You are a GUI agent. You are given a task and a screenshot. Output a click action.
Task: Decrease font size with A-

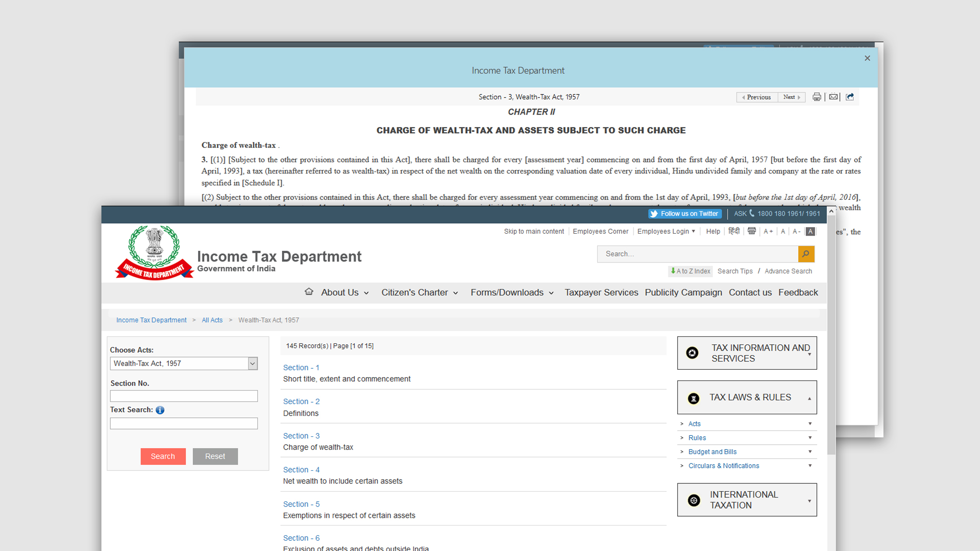(x=796, y=231)
